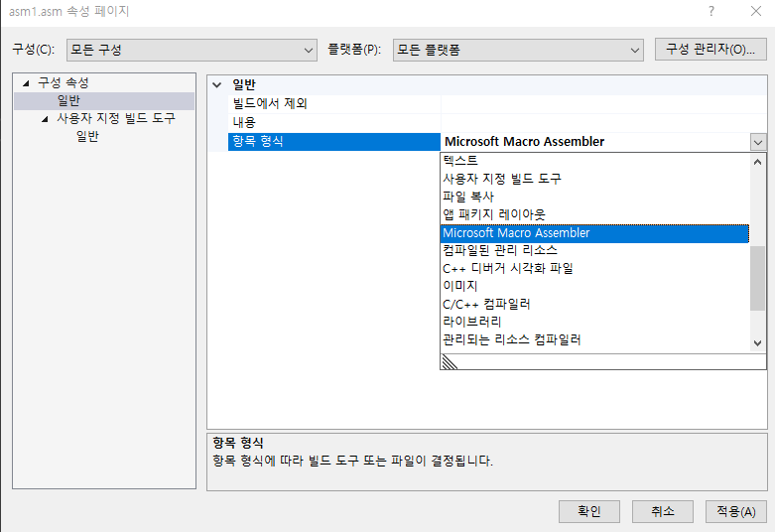Choose 이미지 from the list
This screenshot has width=775, height=532.
[594, 286]
